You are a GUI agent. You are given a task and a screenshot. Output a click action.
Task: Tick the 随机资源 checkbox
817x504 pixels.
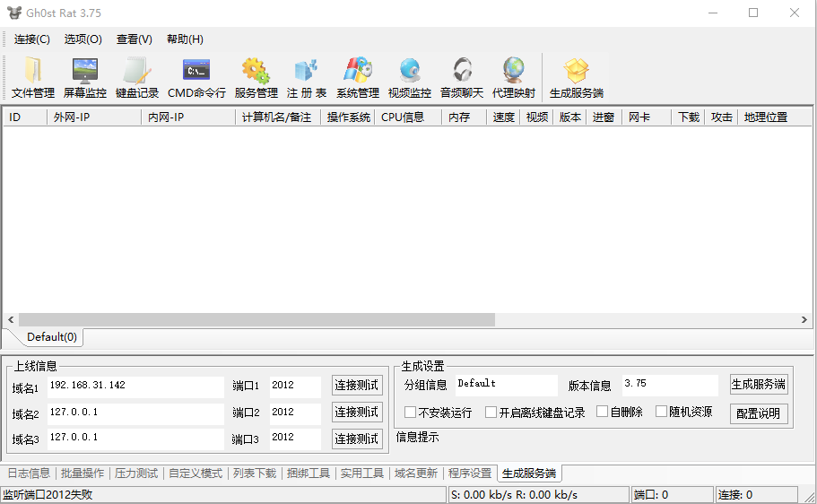tap(661, 412)
